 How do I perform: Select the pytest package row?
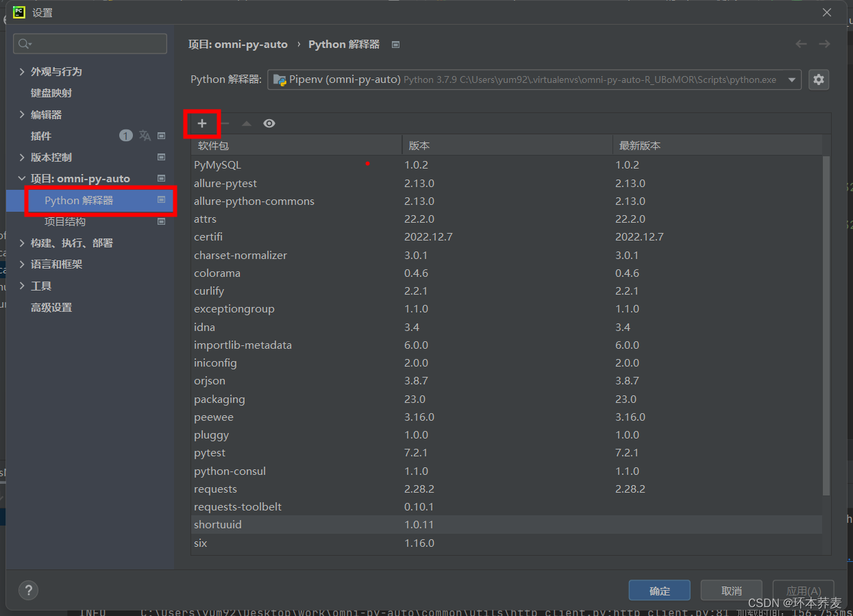(x=506, y=453)
